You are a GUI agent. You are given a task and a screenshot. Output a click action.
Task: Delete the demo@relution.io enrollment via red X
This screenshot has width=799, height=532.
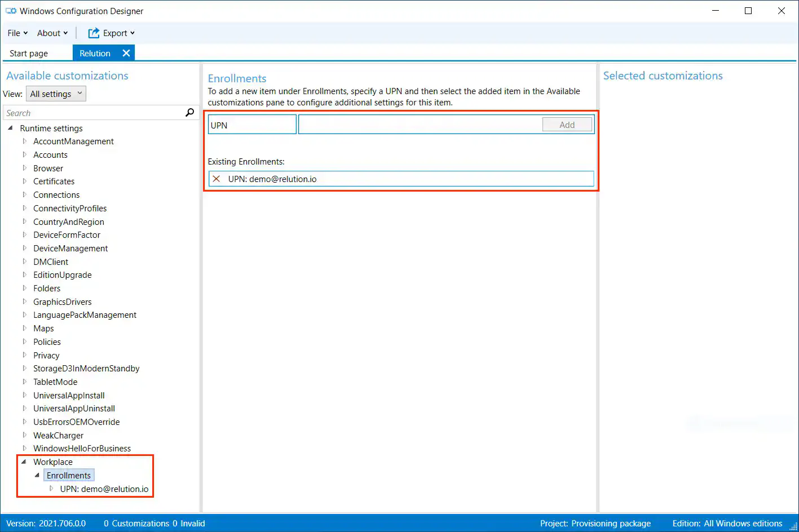[x=217, y=179]
